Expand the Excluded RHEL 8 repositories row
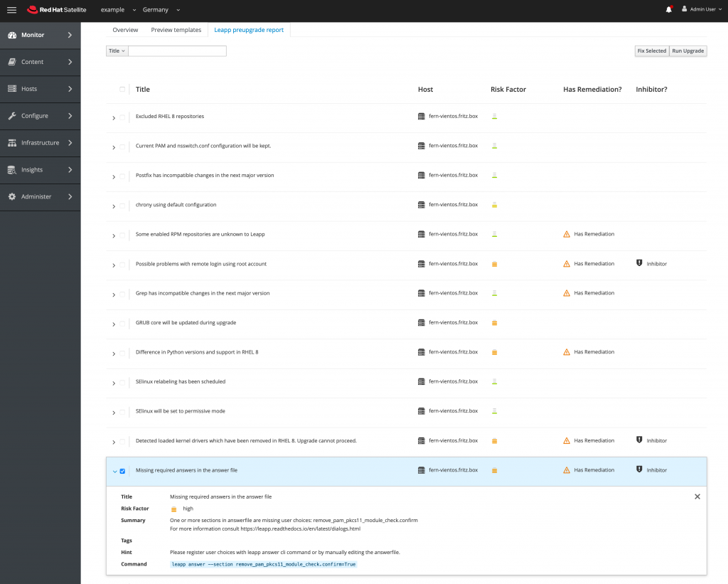 (114, 118)
